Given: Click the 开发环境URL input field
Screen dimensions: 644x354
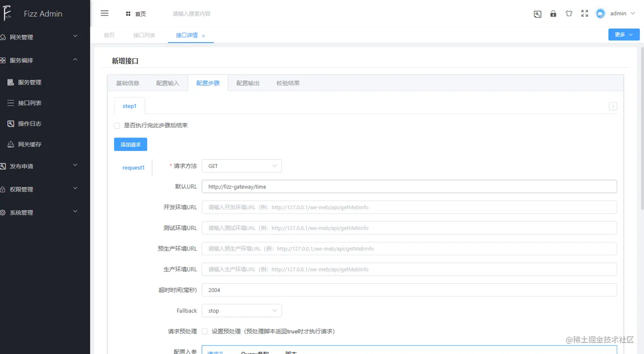Looking at the screenshot, I should pos(409,207).
